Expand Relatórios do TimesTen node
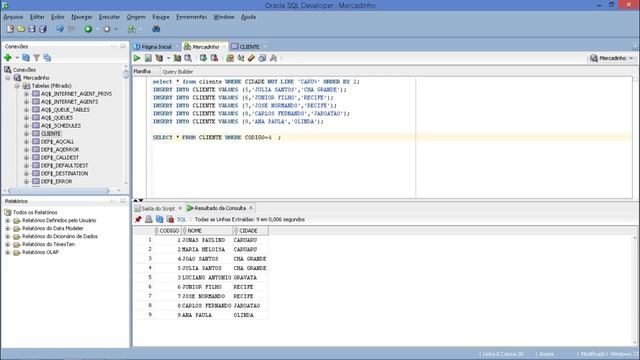The width and height of the screenshot is (640, 360). (x=7, y=244)
